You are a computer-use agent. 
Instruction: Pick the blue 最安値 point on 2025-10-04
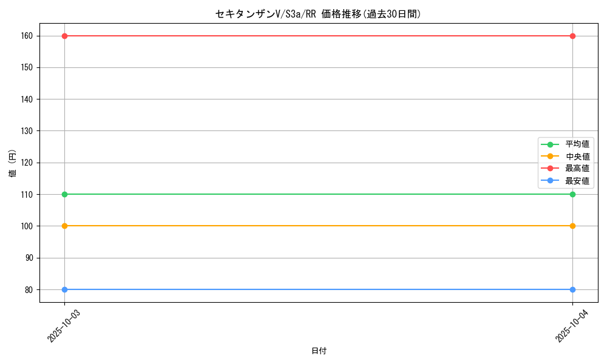pos(572,289)
